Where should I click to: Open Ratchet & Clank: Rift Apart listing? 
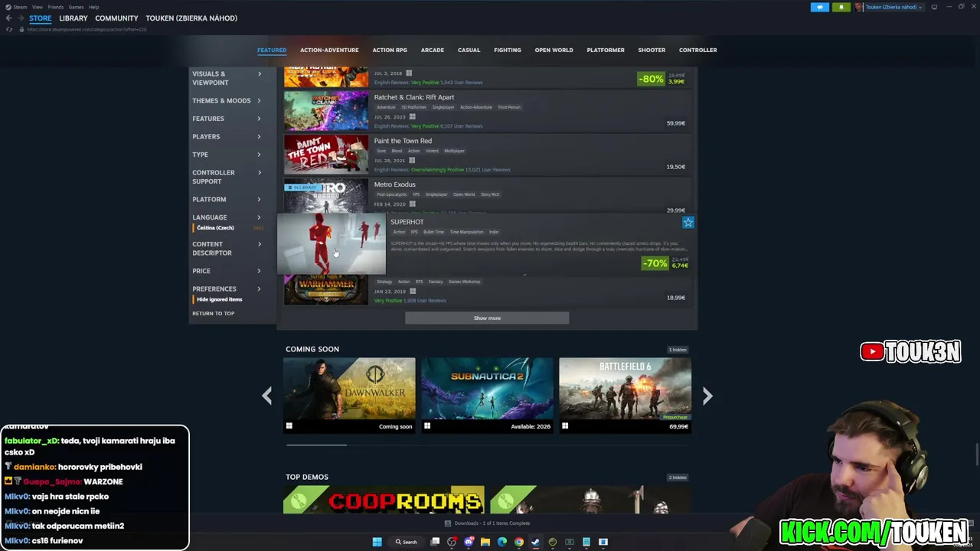487,110
